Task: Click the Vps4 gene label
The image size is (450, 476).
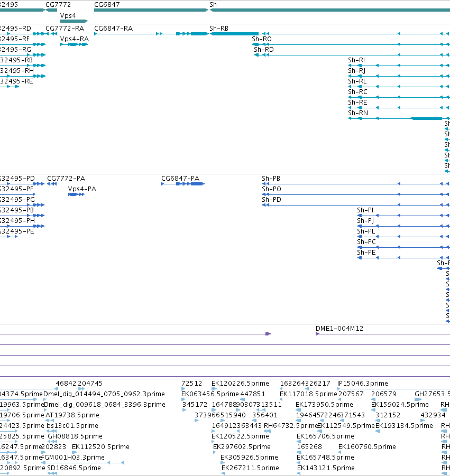Action: pos(68,15)
